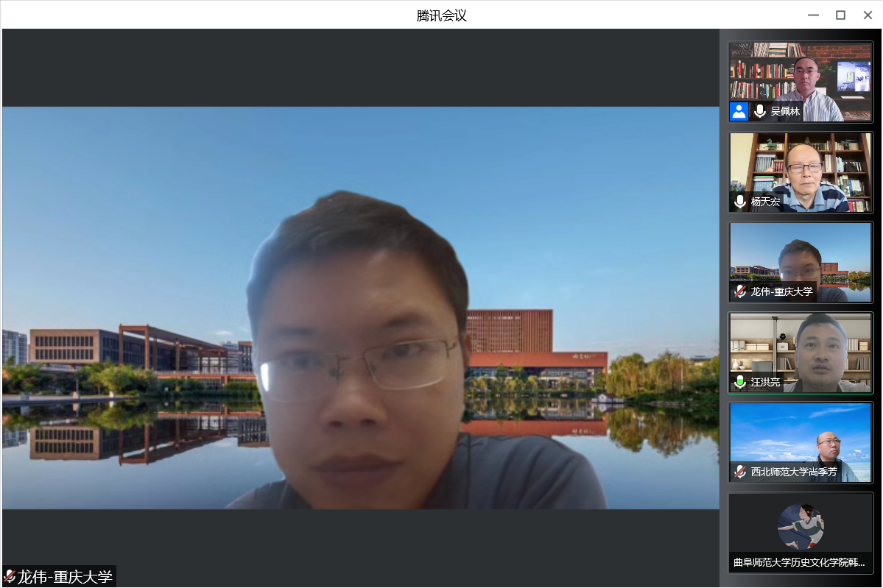883x588 pixels.
Task: Click 杨天宏's microphone icon
Action: [740, 202]
